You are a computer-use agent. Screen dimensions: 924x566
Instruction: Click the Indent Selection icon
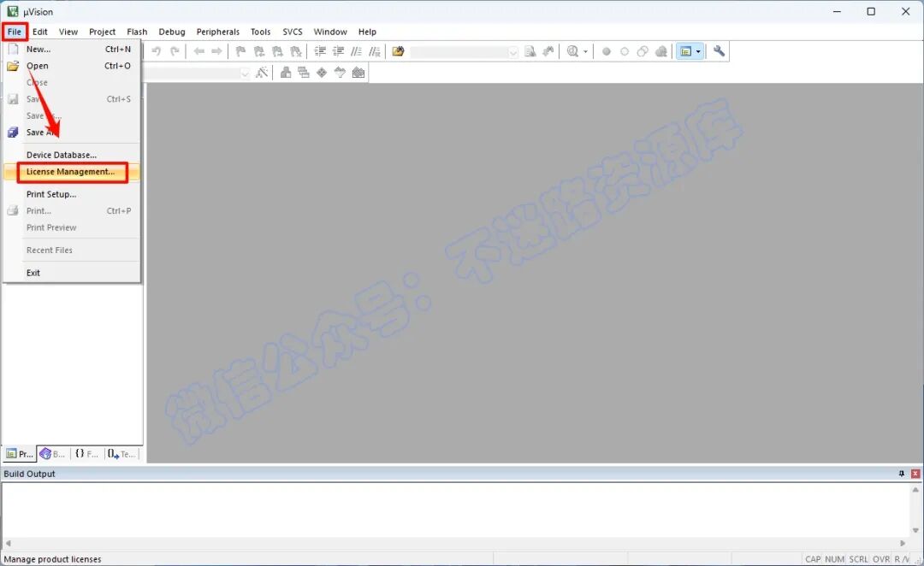(320, 51)
